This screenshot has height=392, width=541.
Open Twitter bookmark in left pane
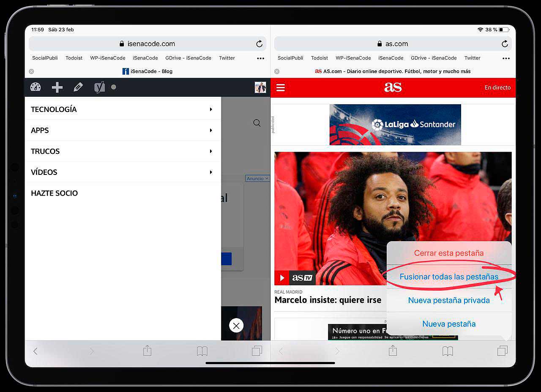point(227,58)
